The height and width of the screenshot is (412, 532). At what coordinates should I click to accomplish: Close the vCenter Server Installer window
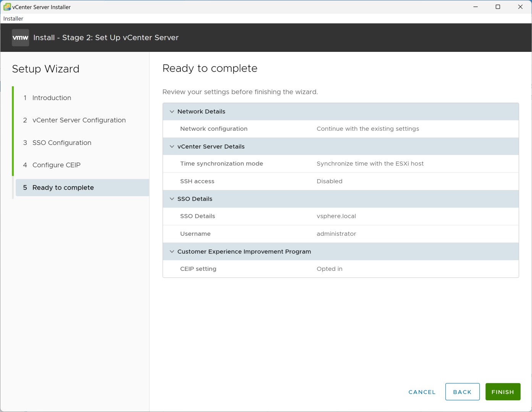pos(520,7)
